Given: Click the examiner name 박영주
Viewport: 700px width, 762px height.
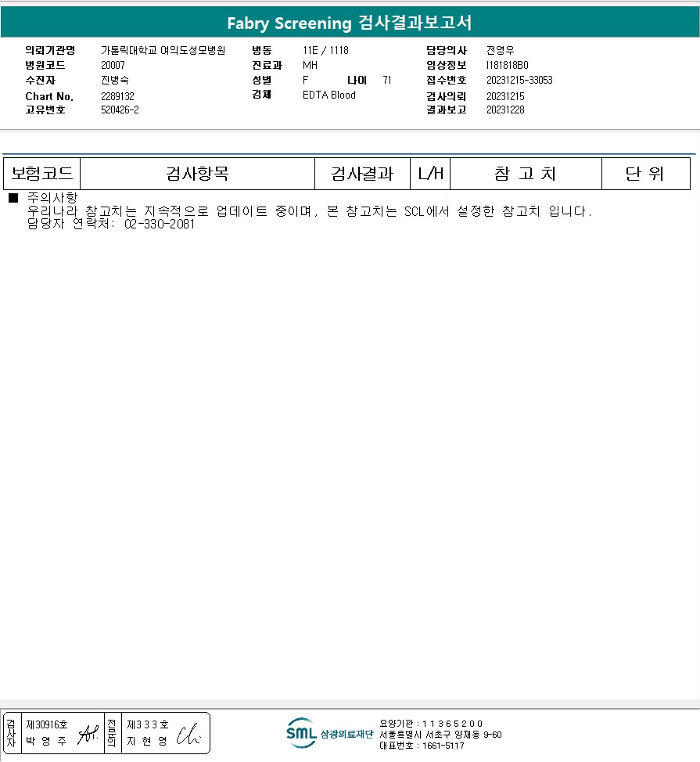Looking at the screenshot, I should coord(46,741).
